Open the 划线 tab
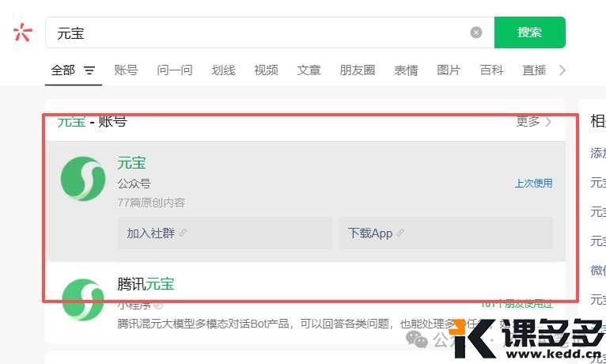 (x=223, y=70)
